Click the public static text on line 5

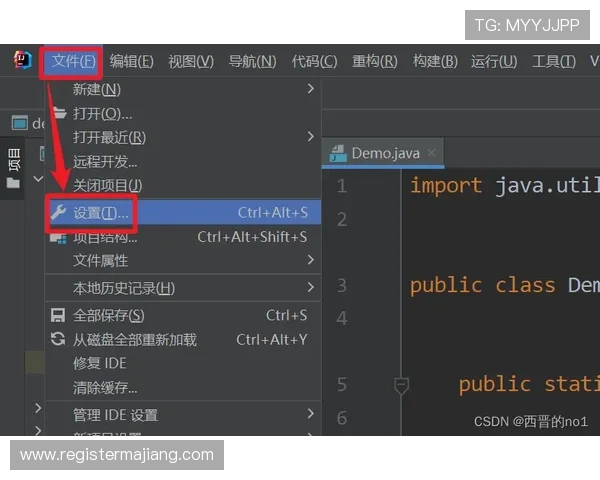529,384
